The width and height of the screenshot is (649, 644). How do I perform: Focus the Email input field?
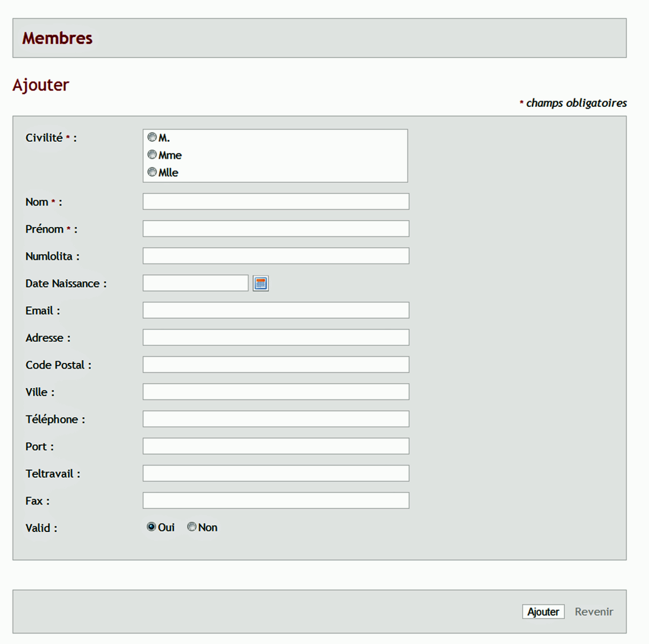(276, 310)
